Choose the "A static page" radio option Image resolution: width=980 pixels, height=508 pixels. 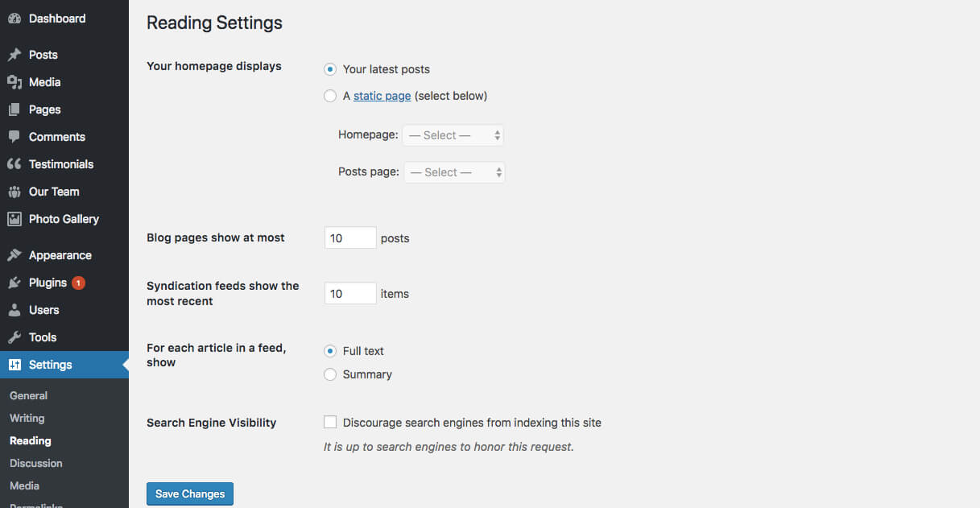(330, 96)
